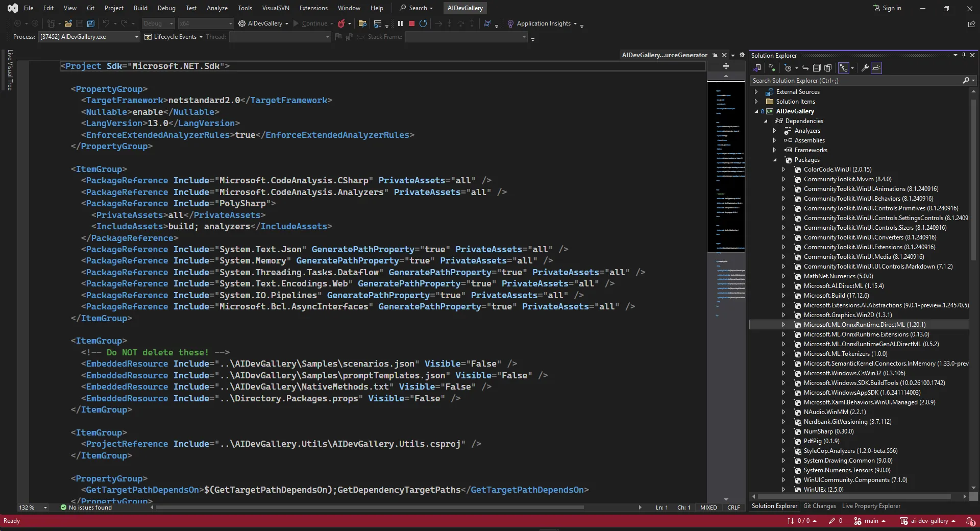Open the Git menu
This screenshot has width=980, height=531.
point(90,8)
